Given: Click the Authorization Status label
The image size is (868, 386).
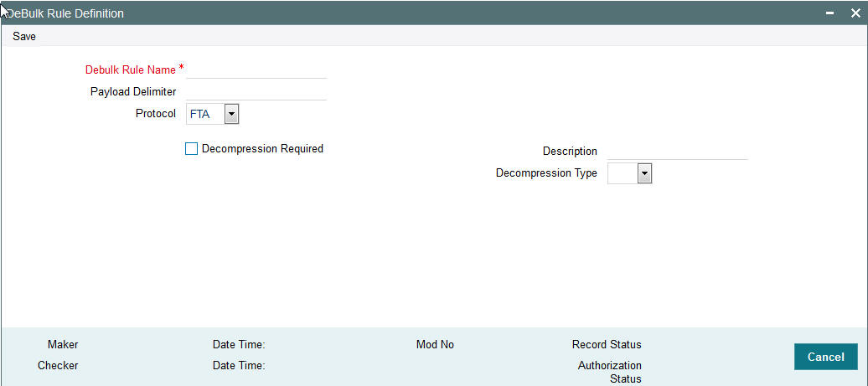Looking at the screenshot, I should click(610, 372).
